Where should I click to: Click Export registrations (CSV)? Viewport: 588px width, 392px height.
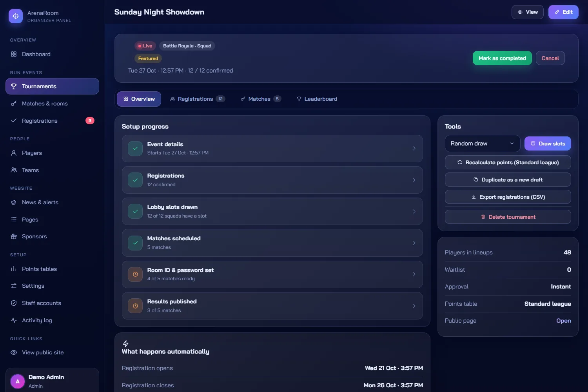point(508,197)
